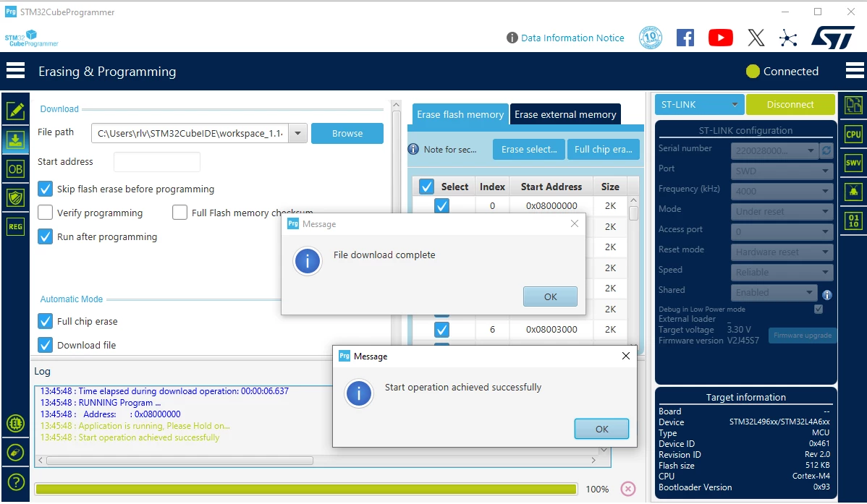867x504 pixels.
Task: Open the Option Bytes OB icon
Action: (15, 169)
